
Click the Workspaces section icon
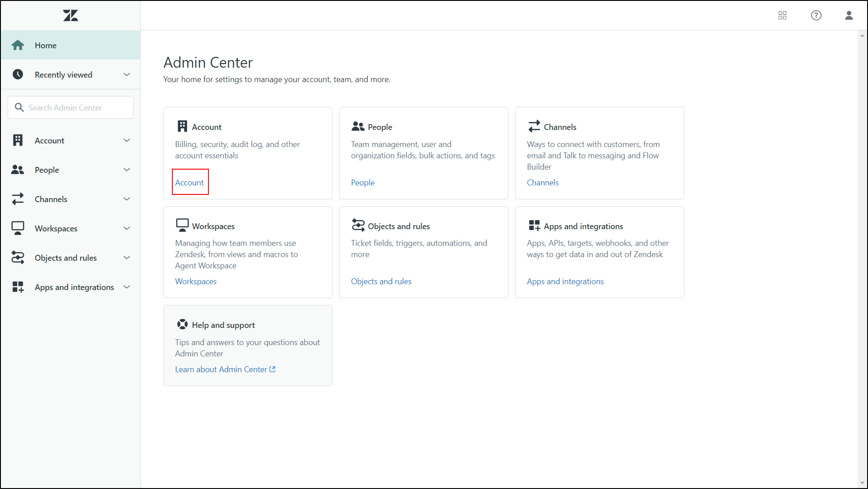(x=182, y=226)
